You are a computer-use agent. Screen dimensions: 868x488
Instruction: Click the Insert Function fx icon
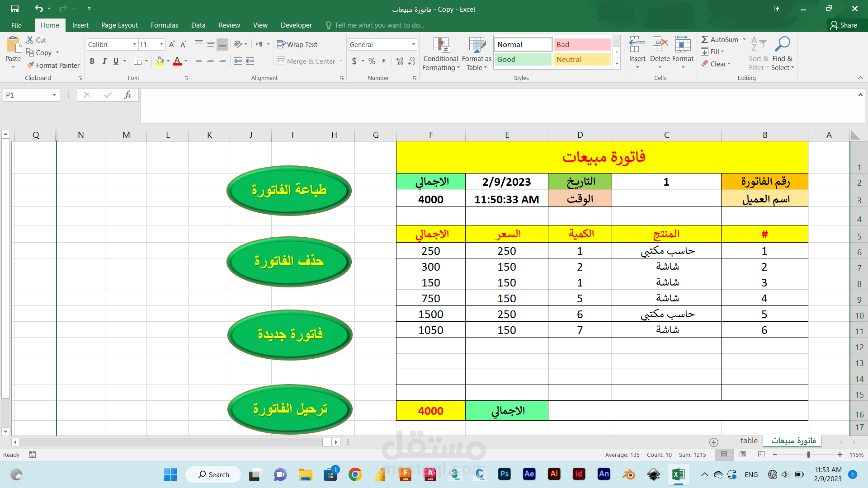click(x=127, y=95)
